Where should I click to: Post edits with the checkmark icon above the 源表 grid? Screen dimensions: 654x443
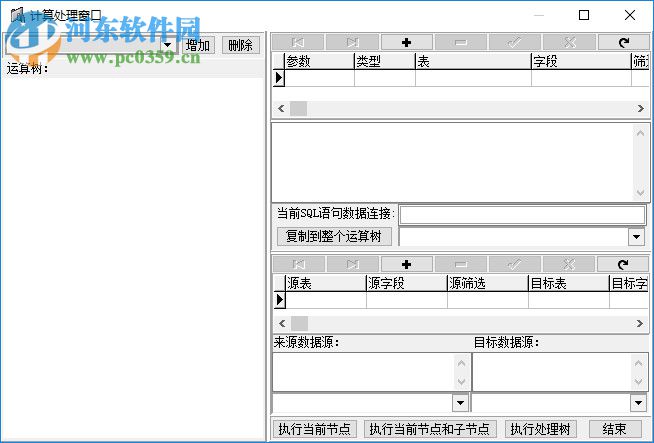[x=515, y=264]
